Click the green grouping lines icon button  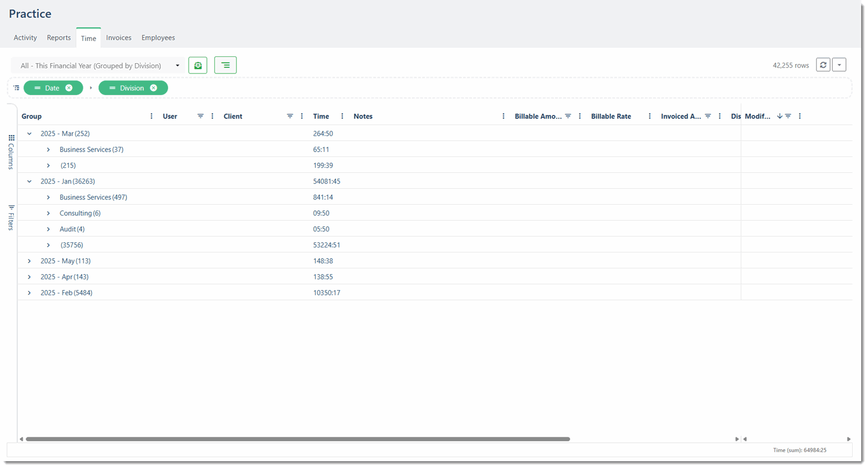pos(226,65)
